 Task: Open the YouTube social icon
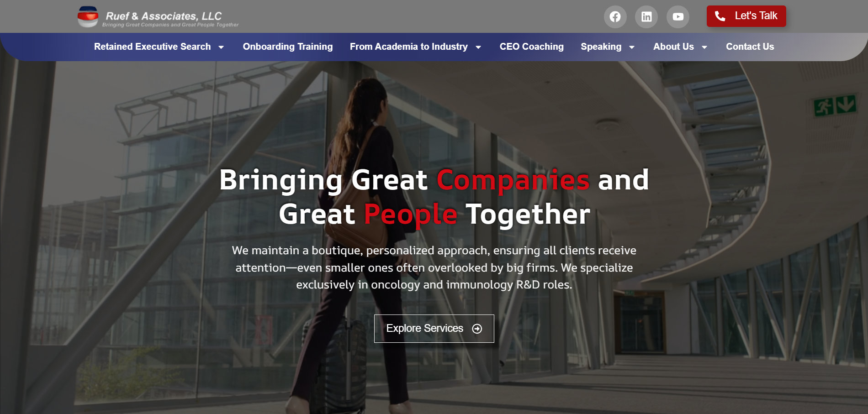678,17
